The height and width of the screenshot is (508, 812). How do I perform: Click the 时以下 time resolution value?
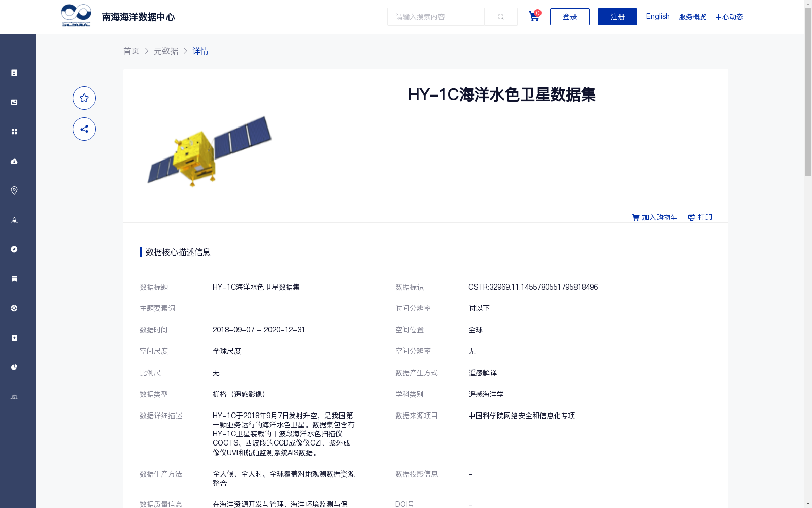point(479,308)
